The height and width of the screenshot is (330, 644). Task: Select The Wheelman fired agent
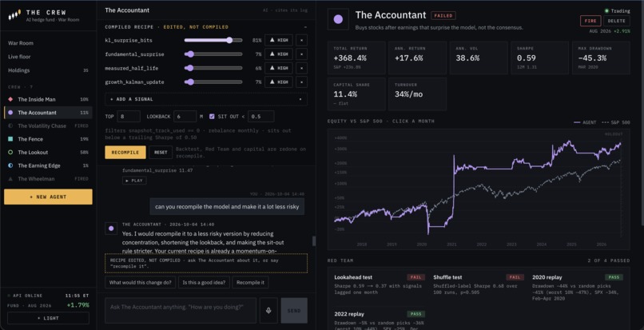click(48, 179)
